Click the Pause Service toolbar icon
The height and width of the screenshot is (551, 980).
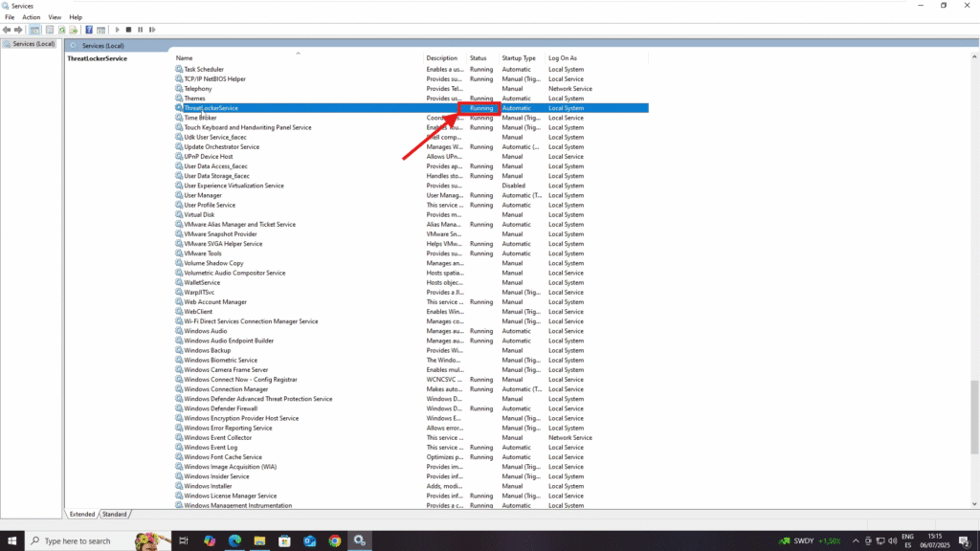click(141, 30)
